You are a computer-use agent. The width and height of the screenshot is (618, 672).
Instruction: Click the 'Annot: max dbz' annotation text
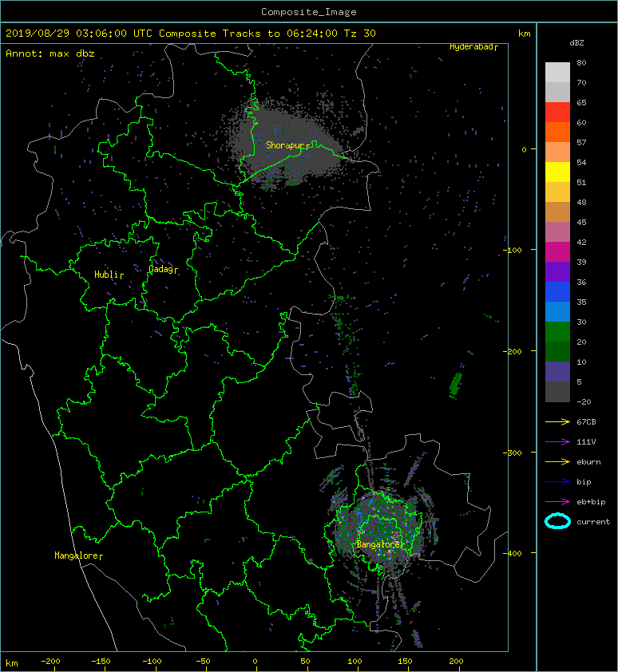[50, 53]
